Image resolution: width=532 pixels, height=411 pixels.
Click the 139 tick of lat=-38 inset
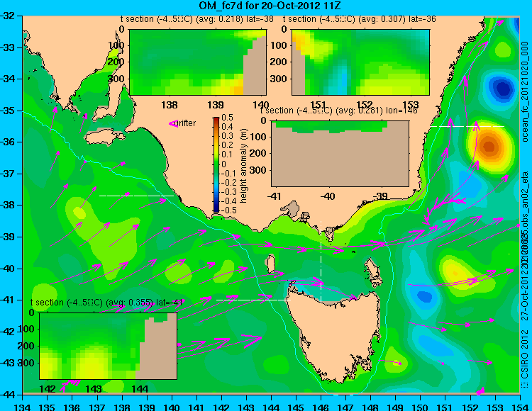pyautogui.click(x=216, y=105)
